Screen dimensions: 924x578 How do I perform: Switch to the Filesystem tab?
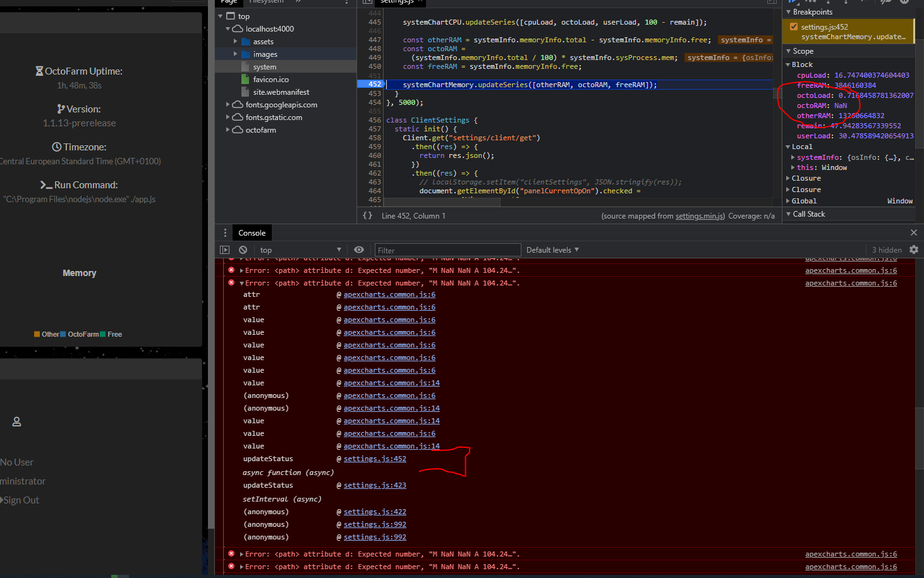[265, 2]
